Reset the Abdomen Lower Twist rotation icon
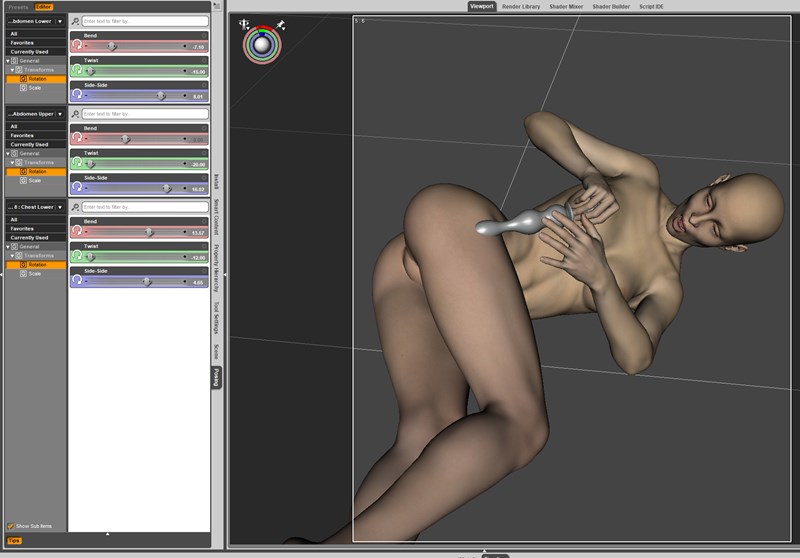Viewport: 800px width, 558px height. pos(77,70)
